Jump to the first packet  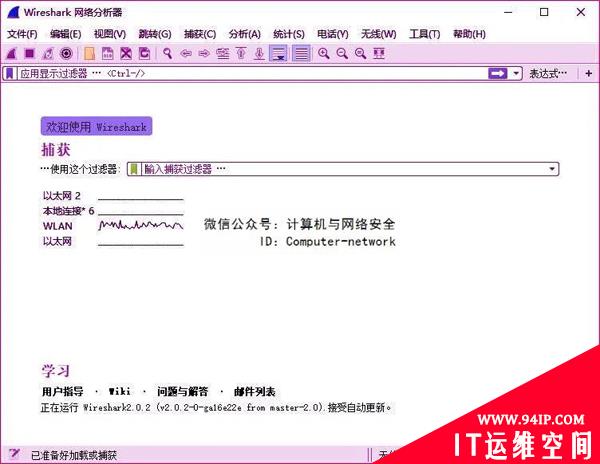[241, 54]
